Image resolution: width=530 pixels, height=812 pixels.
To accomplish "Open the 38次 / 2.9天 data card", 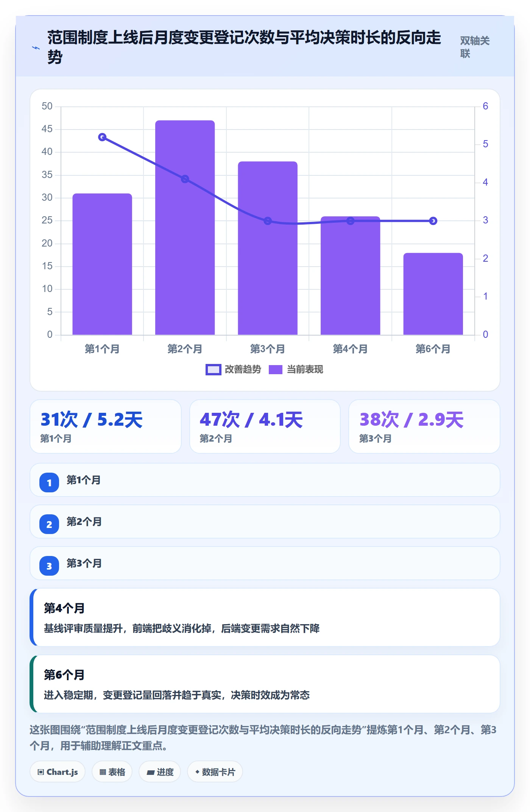I will 424,426.
